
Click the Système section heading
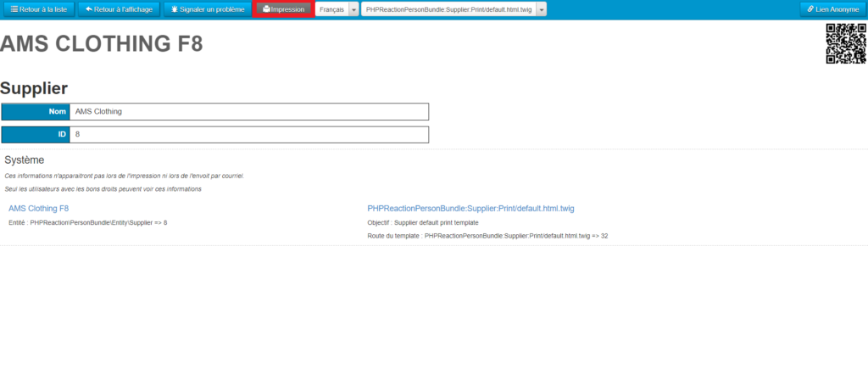click(25, 160)
